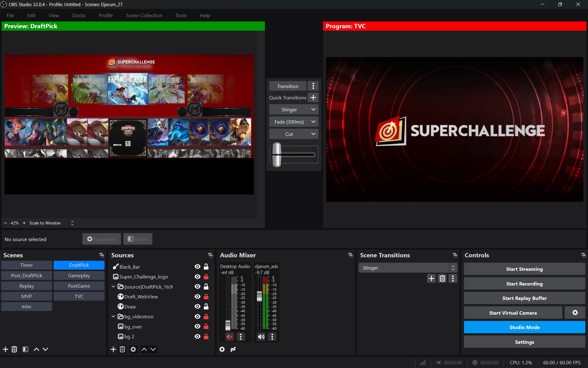Open Scene Transitions Stinger combo box
The width and height of the screenshot is (588, 368).
tap(408, 268)
